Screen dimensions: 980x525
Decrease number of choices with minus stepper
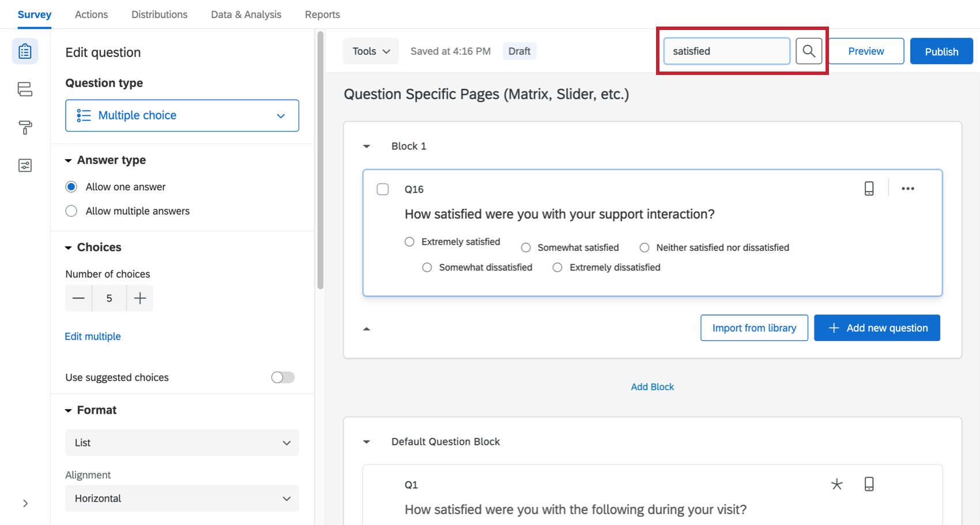point(79,298)
